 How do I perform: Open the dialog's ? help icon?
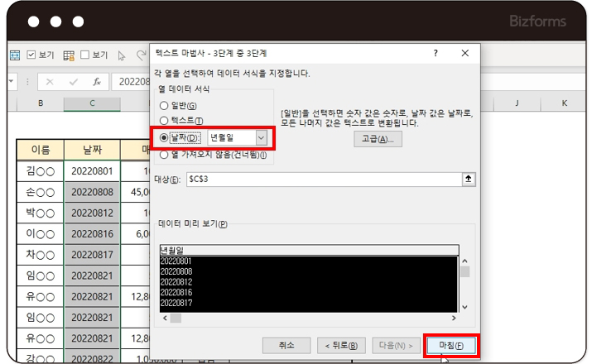[x=436, y=53]
